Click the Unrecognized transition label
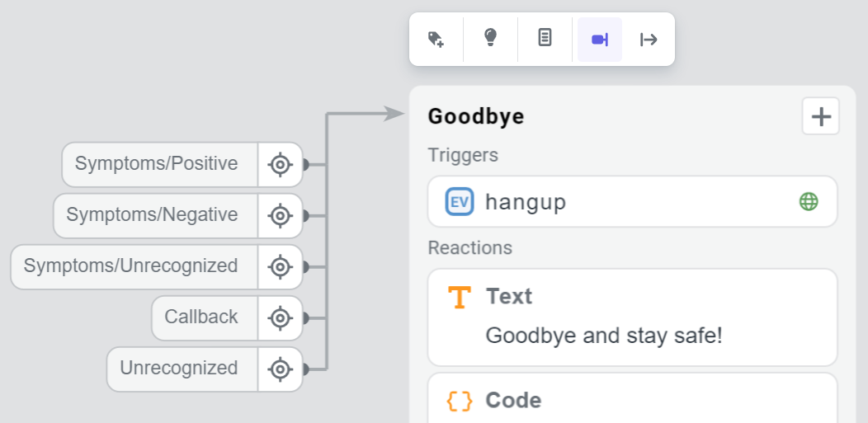Image resolution: width=868 pixels, height=423 pixels. coord(179,369)
